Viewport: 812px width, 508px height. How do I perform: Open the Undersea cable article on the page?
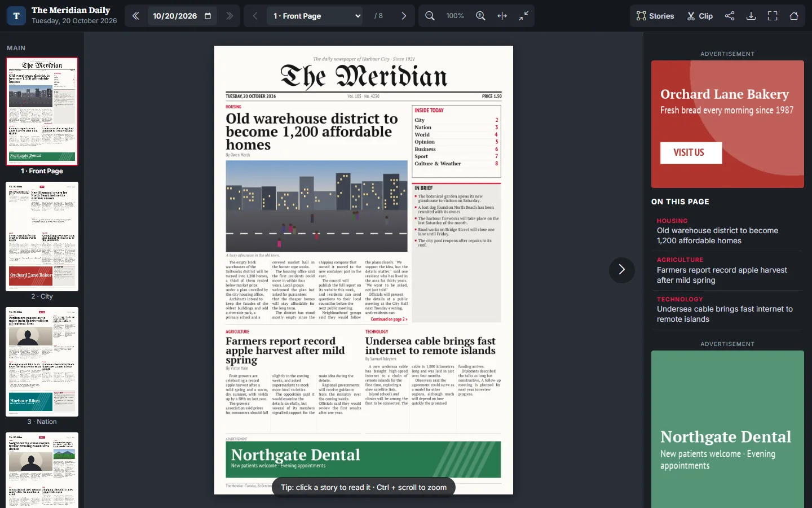pyautogui.click(x=430, y=345)
